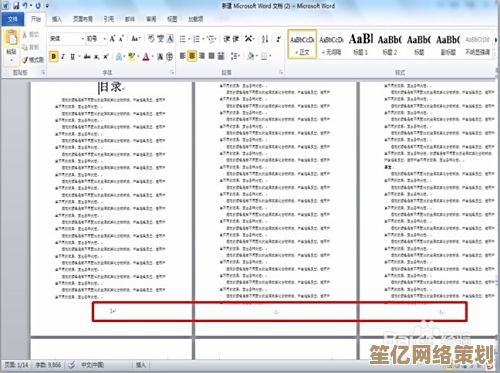500x373 pixels.
Task: Click the word count in status bar
Action: [x=48, y=365]
